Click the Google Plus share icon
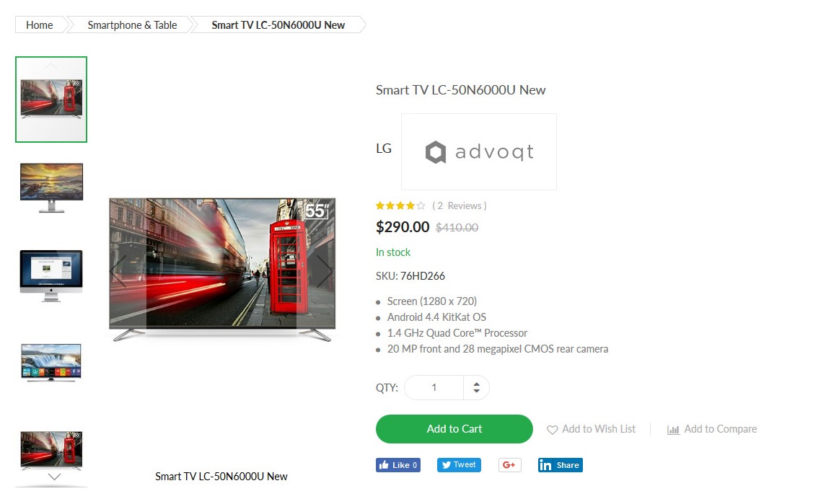The image size is (813, 504). (x=510, y=465)
